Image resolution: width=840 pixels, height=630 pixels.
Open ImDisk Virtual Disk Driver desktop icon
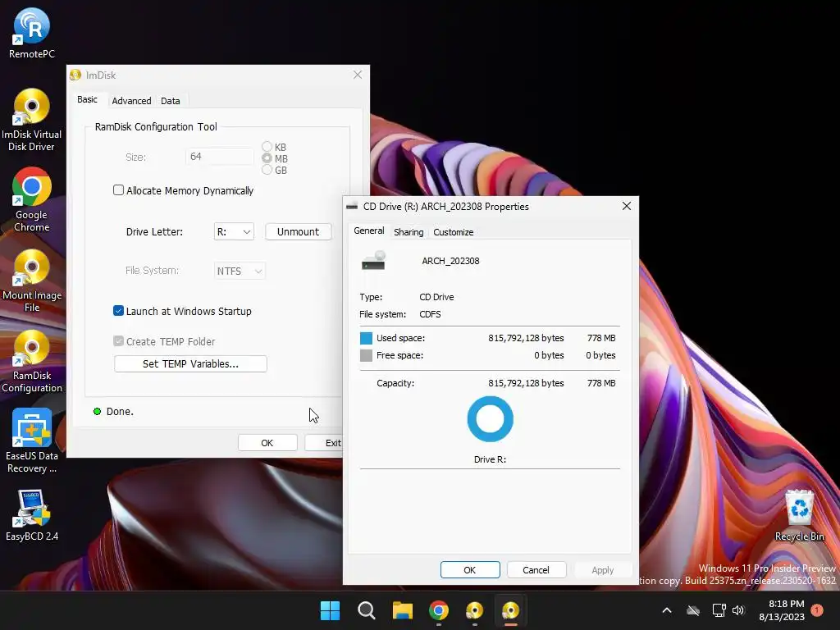pos(32,120)
